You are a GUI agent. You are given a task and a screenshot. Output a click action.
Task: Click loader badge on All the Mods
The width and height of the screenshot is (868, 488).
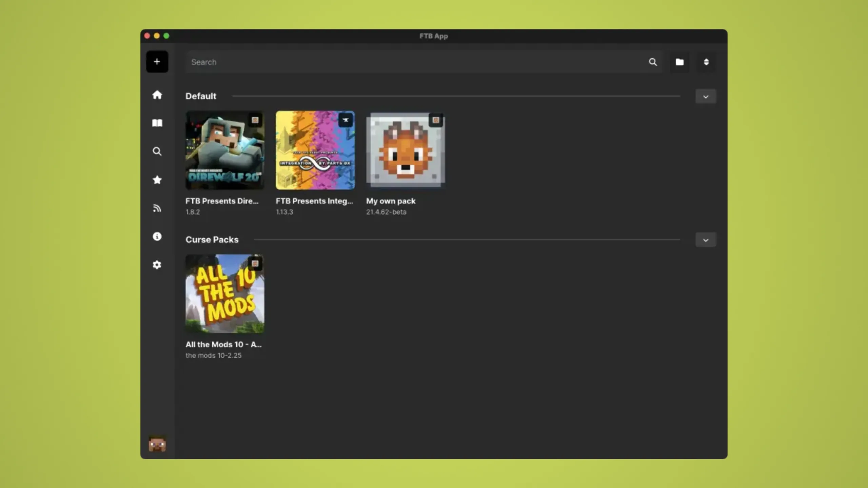pyautogui.click(x=255, y=263)
